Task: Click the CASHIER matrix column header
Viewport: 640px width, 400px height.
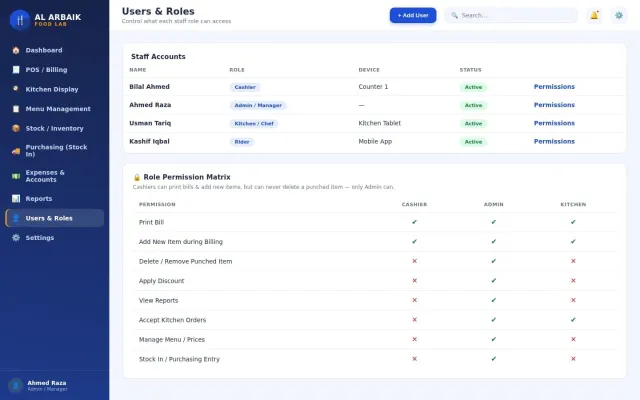Action: coord(414,204)
